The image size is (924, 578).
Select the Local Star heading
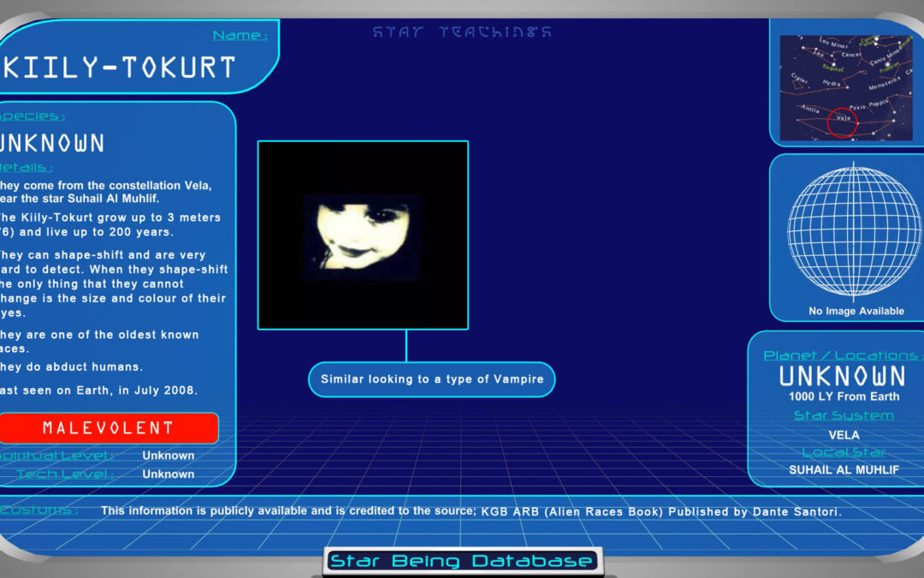844,452
